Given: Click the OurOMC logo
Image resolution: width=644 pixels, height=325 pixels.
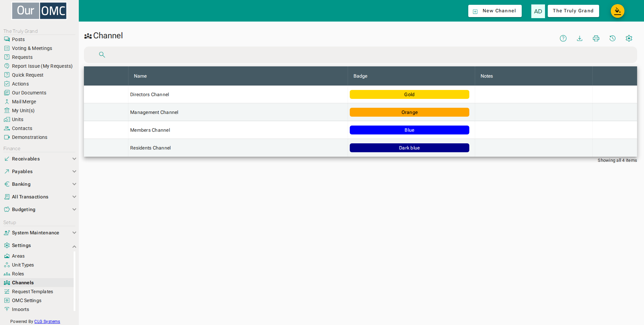Looking at the screenshot, I should coord(39,11).
